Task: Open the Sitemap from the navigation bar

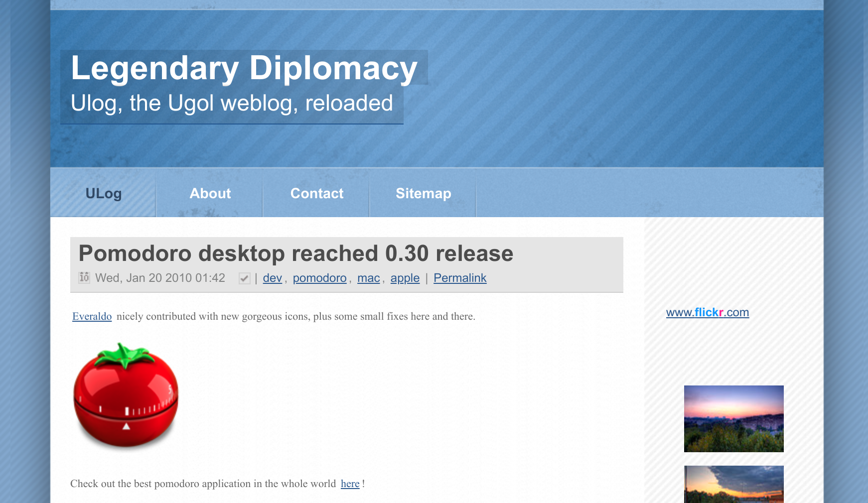Action: (x=423, y=194)
